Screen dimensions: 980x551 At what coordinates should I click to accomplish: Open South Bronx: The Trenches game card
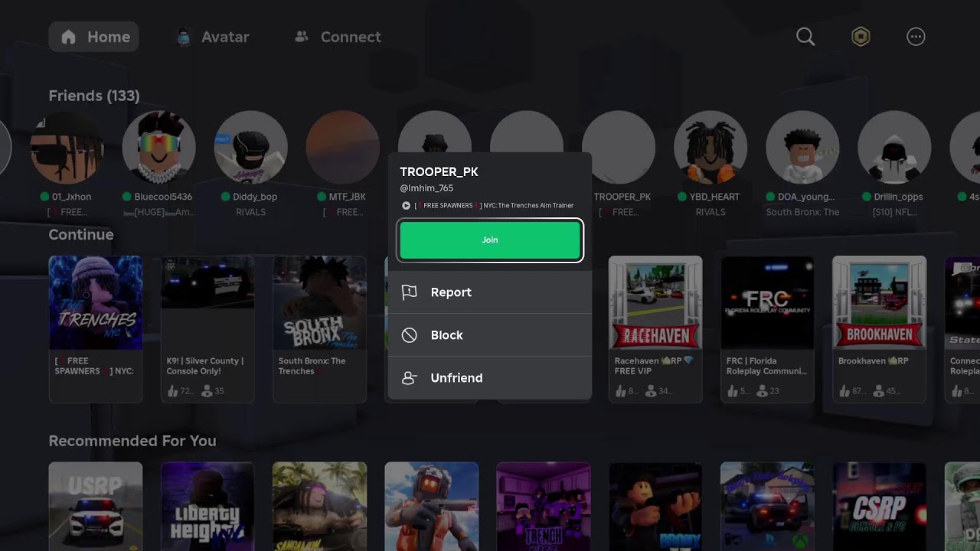319,329
